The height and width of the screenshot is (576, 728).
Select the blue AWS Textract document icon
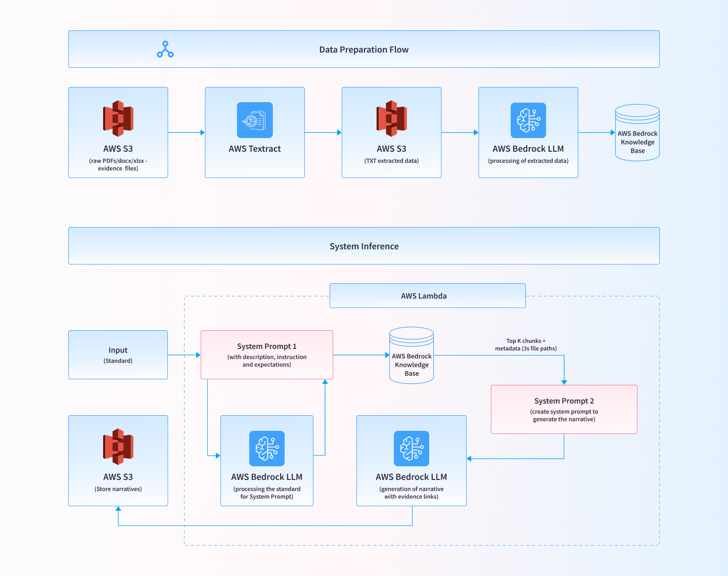pyautogui.click(x=255, y=120)
